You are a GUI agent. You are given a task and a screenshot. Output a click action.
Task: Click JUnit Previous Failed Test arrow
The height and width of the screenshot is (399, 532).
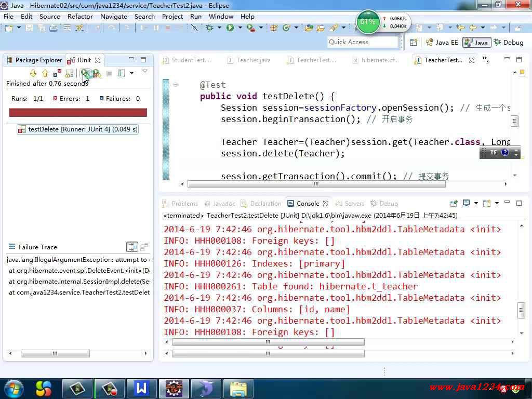pos(45,73)
